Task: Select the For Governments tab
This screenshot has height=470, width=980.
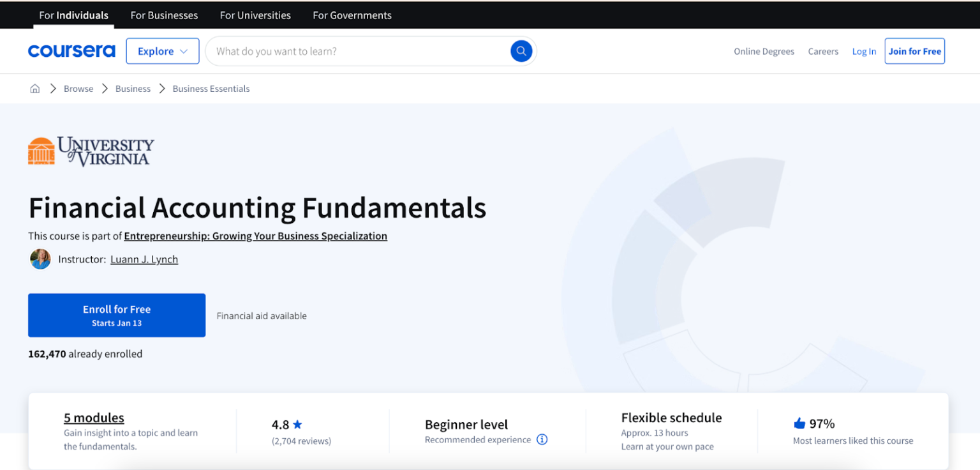Action: 352,15
